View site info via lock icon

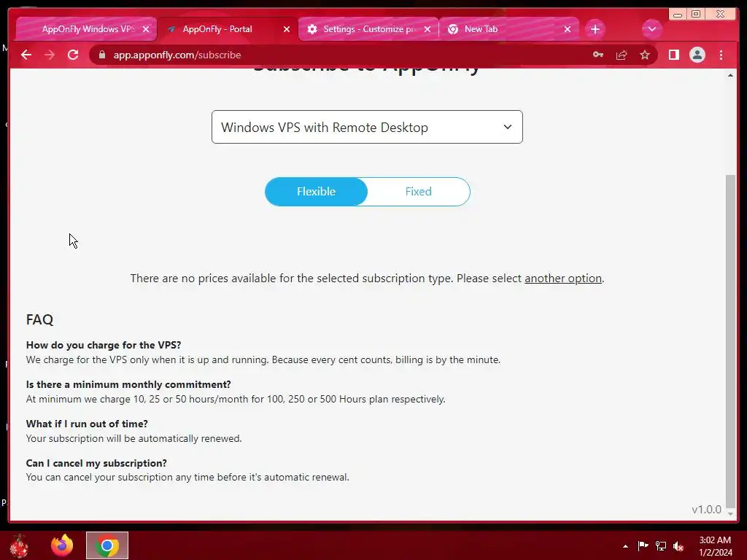(102, 55)
